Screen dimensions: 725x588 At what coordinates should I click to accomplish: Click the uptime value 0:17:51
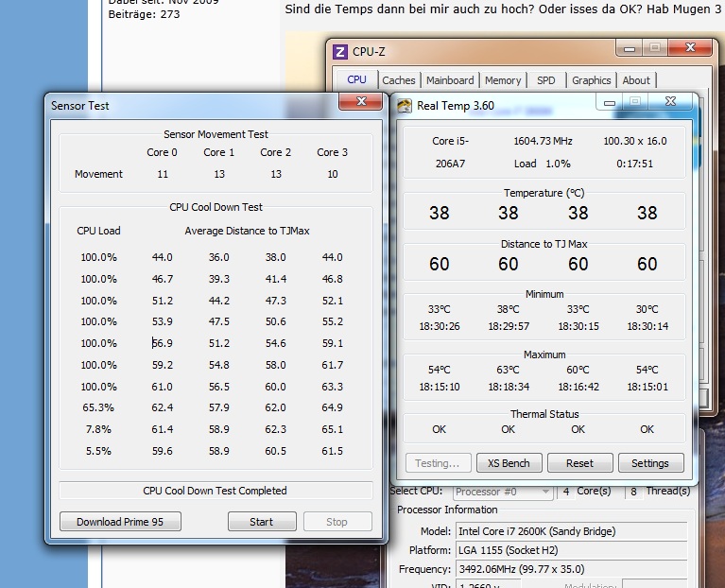point(635,164)
